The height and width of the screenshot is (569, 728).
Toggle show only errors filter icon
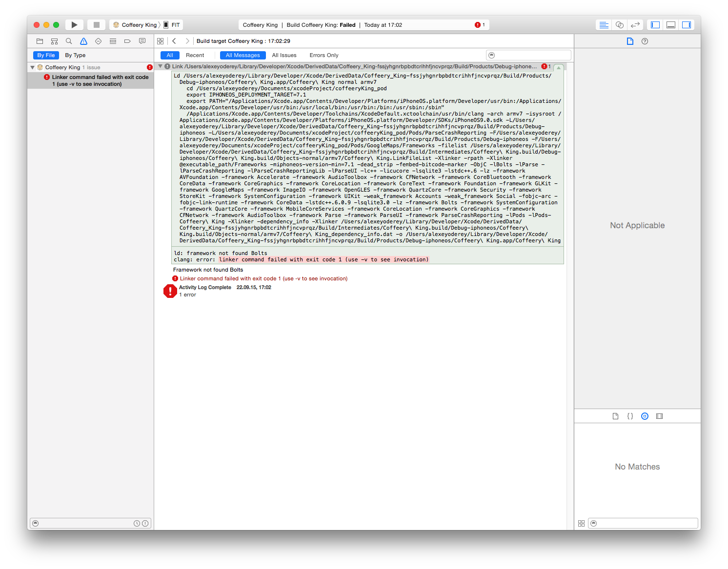tap(145, 524)
